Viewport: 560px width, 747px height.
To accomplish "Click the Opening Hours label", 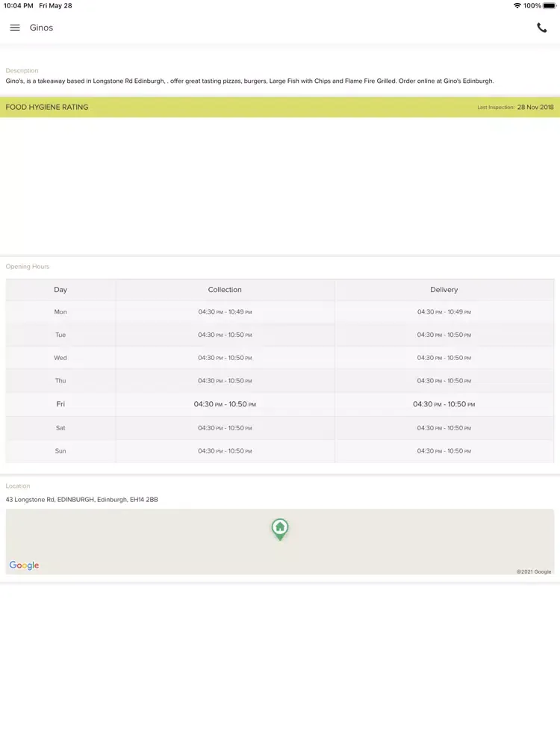I will [28, 267].
